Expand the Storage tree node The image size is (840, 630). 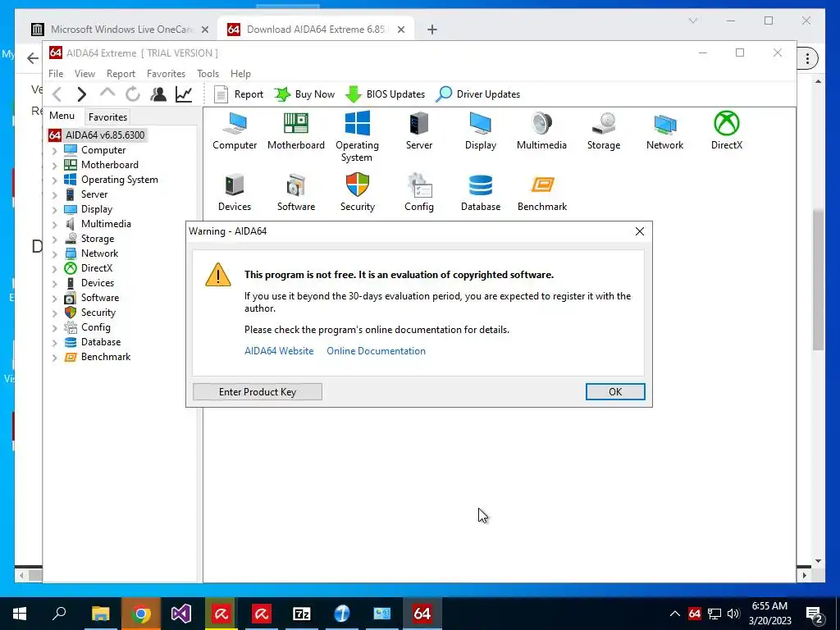tap(54, 240)
